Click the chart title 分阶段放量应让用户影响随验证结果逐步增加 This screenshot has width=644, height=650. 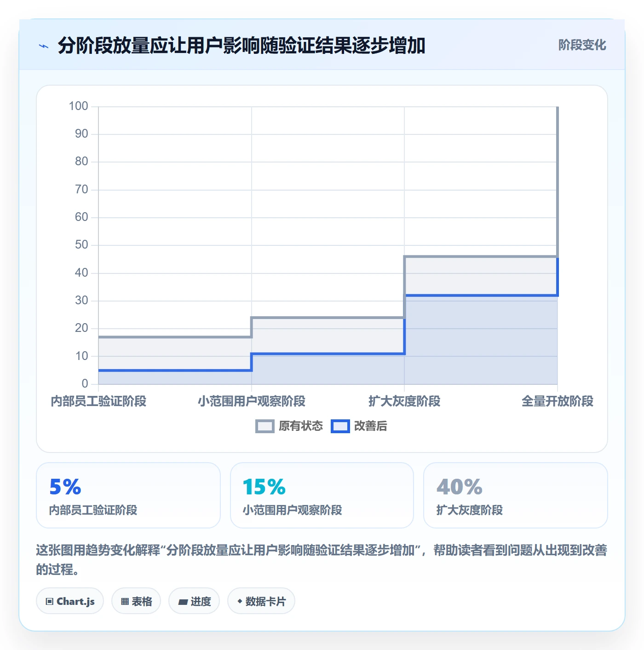[241, 46]
